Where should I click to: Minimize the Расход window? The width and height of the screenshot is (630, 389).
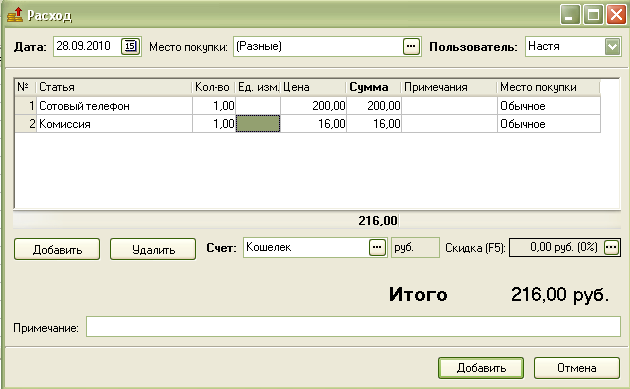[x=570, y=15]
